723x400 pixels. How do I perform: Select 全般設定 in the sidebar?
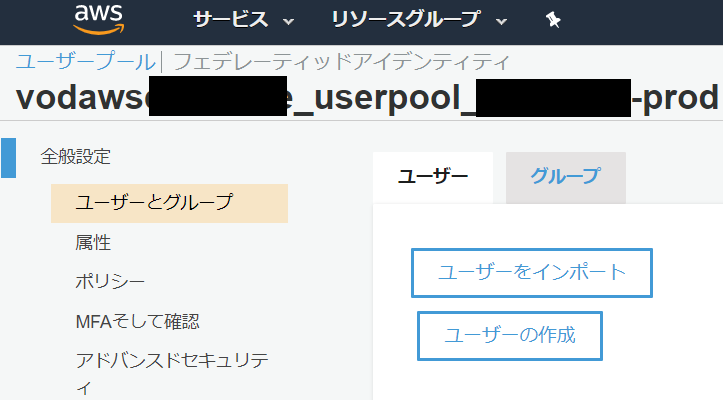click(76, 157)
